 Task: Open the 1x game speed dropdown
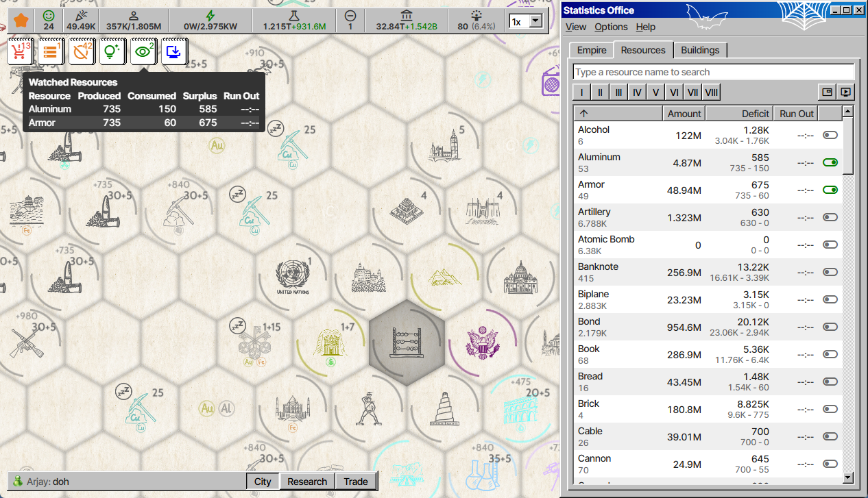click(526, 21)
